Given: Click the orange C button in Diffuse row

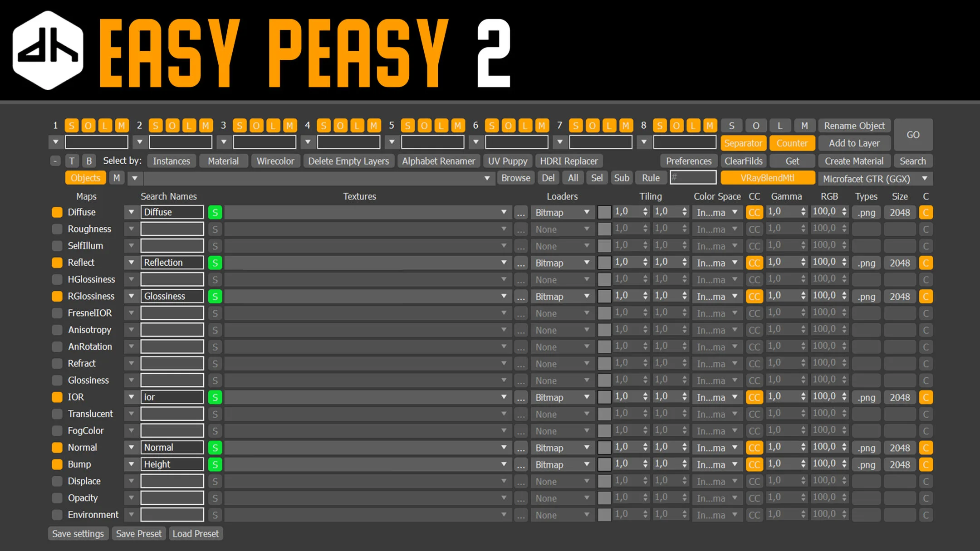Looking at the screenshot, I should [x=926, y=212].
